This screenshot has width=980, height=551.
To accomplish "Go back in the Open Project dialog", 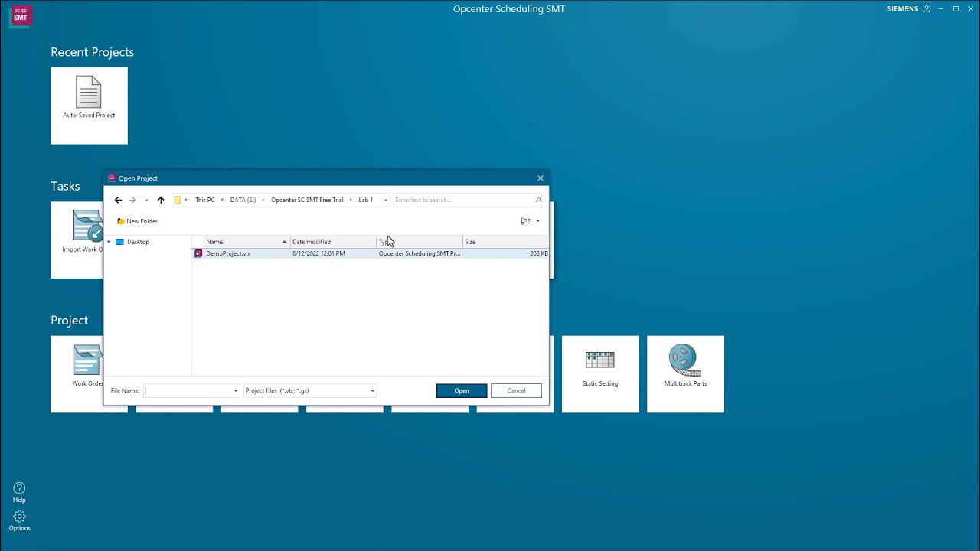I will 118,200.
